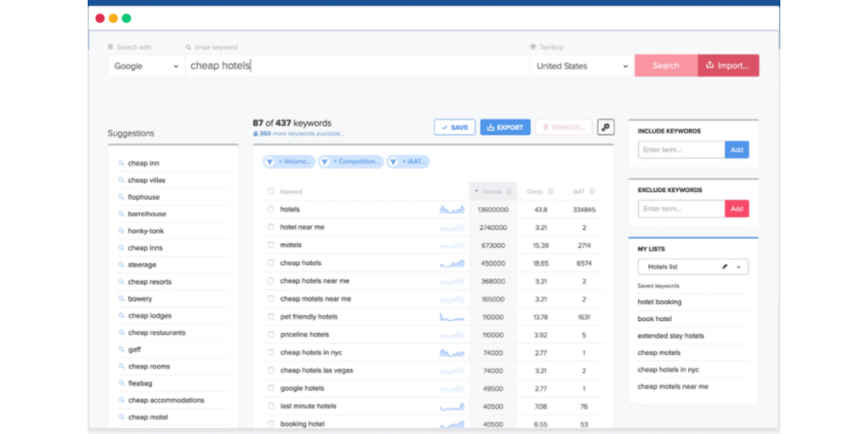Viewport: 868px width, 434px height.
Task: Click the info icon next to IAAT column
Action: coord(595,192)
